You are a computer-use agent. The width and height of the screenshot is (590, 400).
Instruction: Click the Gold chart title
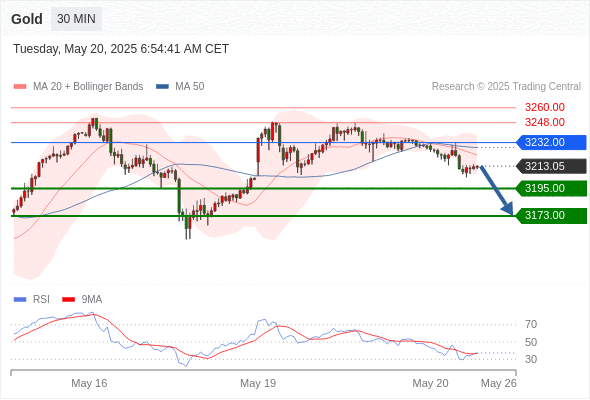tap(27, 19)
